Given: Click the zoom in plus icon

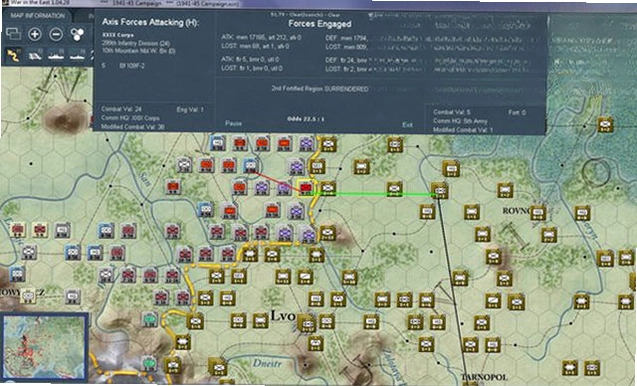Looking at the screenshot, I should point(35,34).
